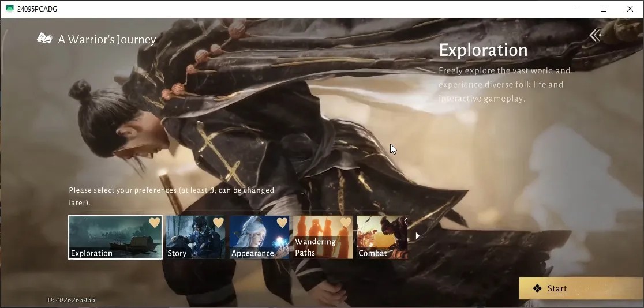Minimize the 24095PCADG window

click(578, 9)
